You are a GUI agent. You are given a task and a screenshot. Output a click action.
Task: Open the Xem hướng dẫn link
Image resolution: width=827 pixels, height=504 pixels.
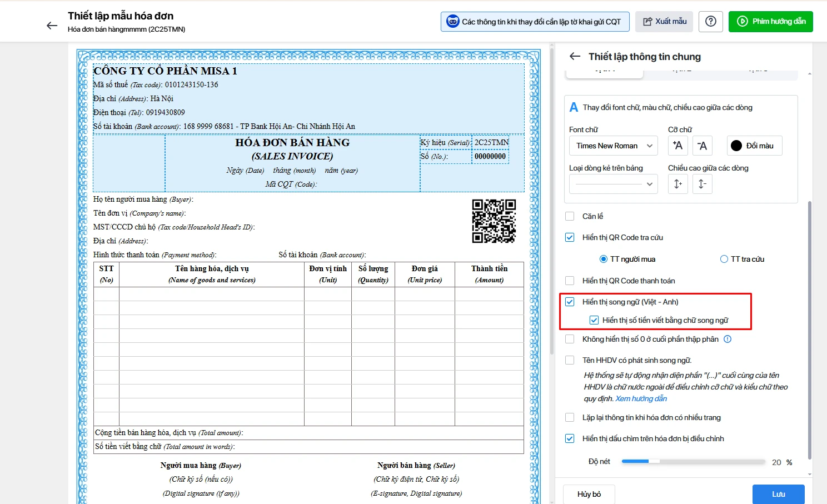[641, 398]
